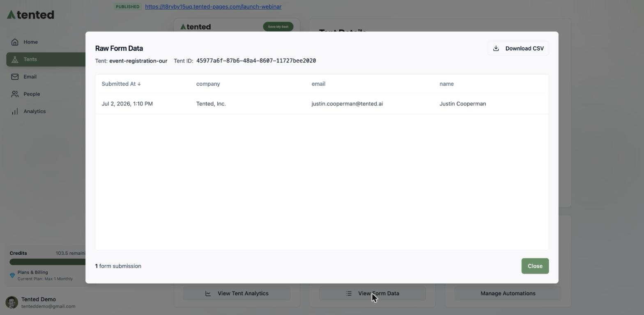Click the Credits progress bar
Viewport: 644px width, 315px height.
pos(47,262)
